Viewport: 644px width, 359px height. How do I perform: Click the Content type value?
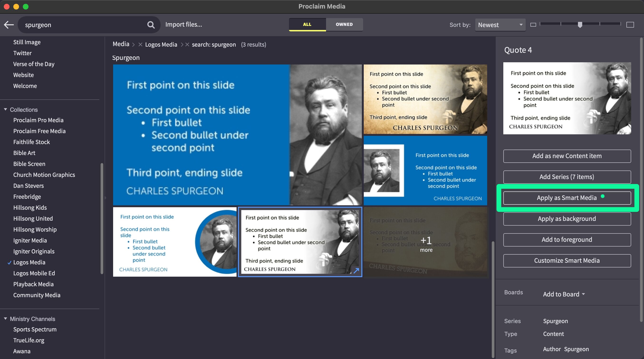coord(553,334)
